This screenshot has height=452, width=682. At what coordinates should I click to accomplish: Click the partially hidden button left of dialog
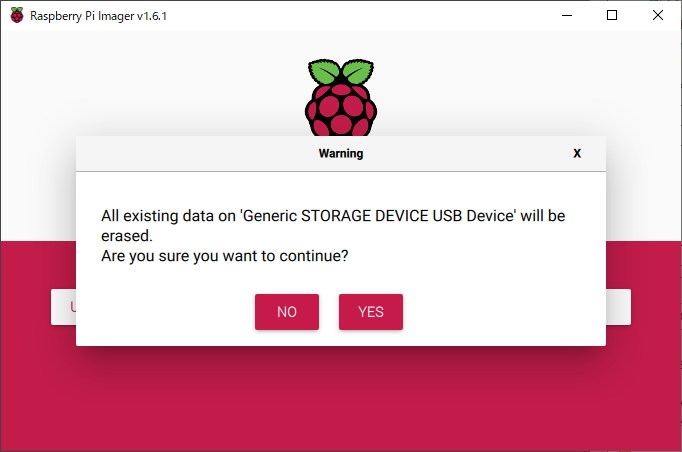(x=64, y=307)
